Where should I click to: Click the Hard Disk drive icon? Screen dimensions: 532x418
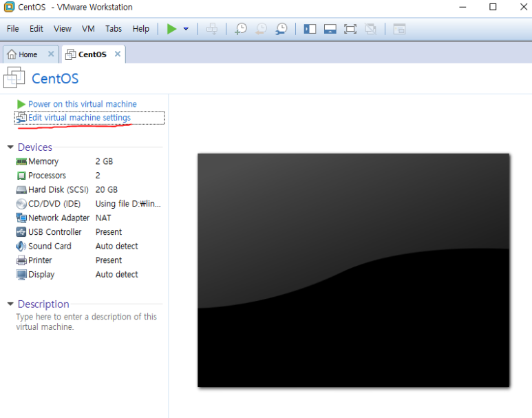pyautogui.click(x=21, y=190)
